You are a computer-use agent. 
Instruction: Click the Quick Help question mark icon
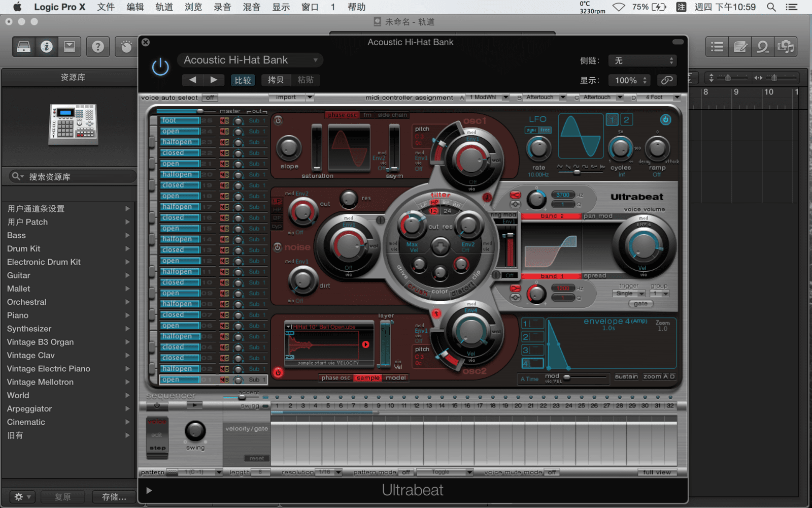coord(98,47)
